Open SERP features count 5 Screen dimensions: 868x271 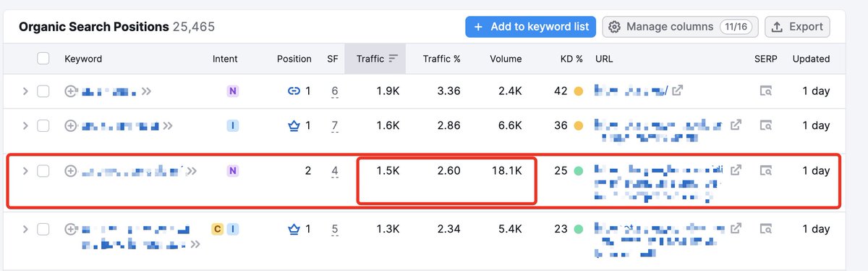(335, 230)
